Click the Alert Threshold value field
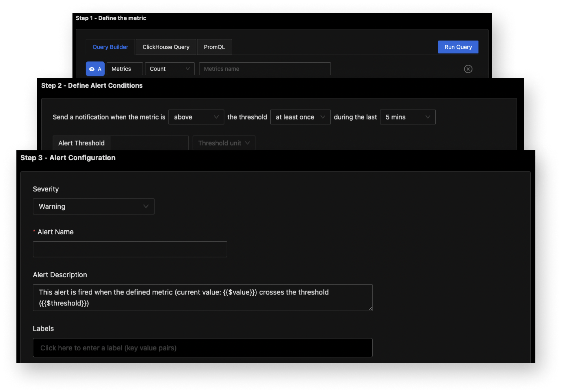The image size is (561, 392). (x=149, y=143)
